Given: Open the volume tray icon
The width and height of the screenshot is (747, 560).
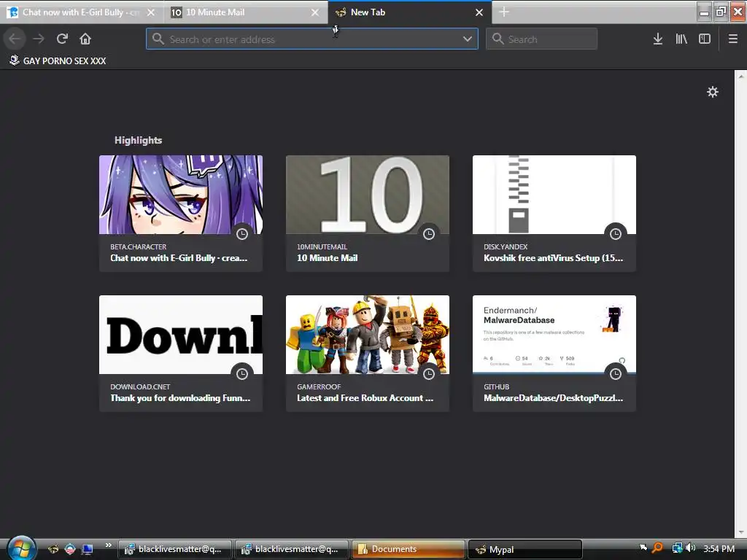Looking at the screenshot, I should 690,548.
